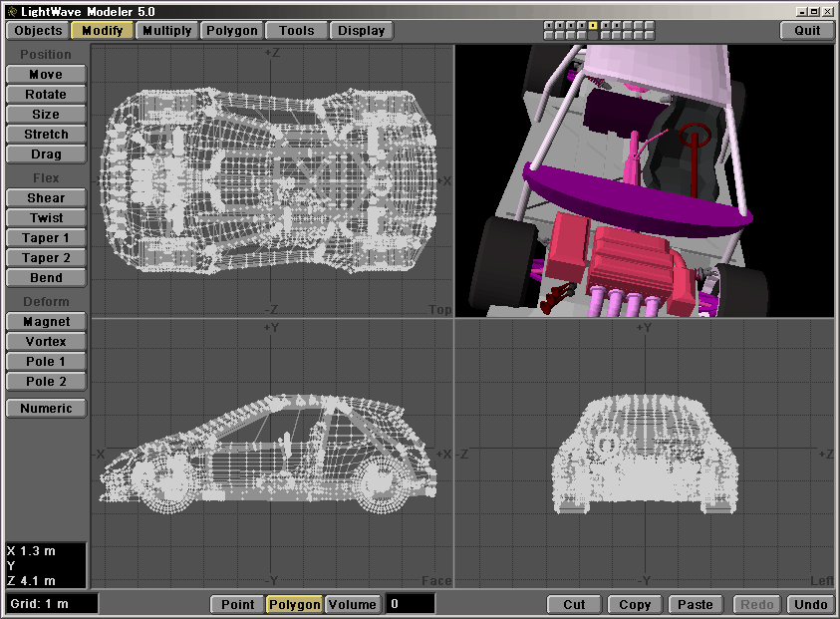The height and width of the screenshot is (619, 840).
Task: Open the Tools tab
Action: click(x=296, y=30)
